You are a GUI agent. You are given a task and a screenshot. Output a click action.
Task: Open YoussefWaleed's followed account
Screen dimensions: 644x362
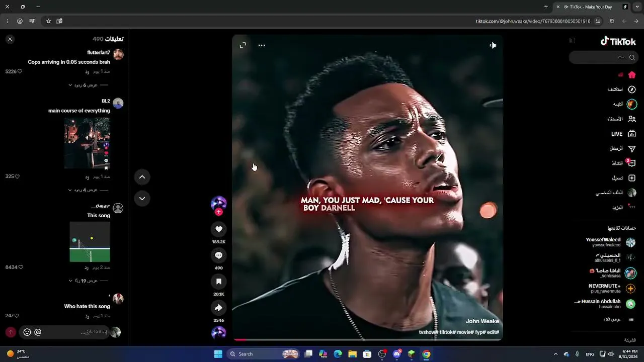[x=610, y=242]
